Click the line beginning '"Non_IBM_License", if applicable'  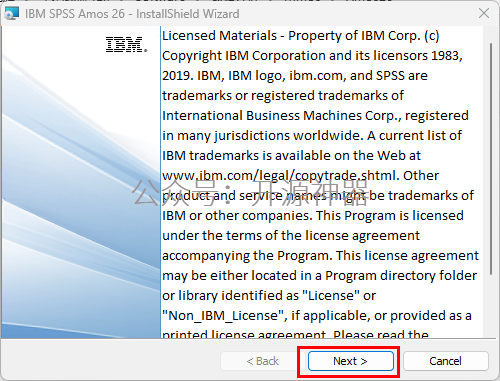click(x=317, y=316)
